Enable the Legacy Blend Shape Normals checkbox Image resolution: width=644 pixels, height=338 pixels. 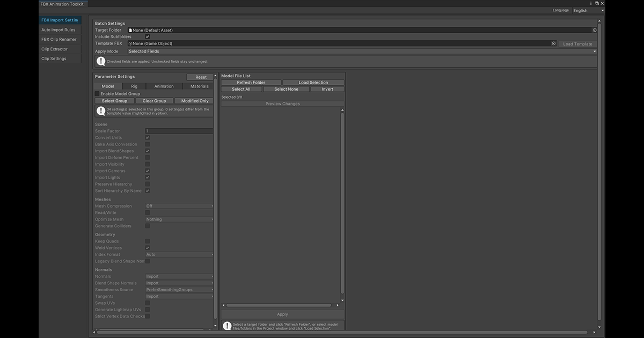[148, 261]
